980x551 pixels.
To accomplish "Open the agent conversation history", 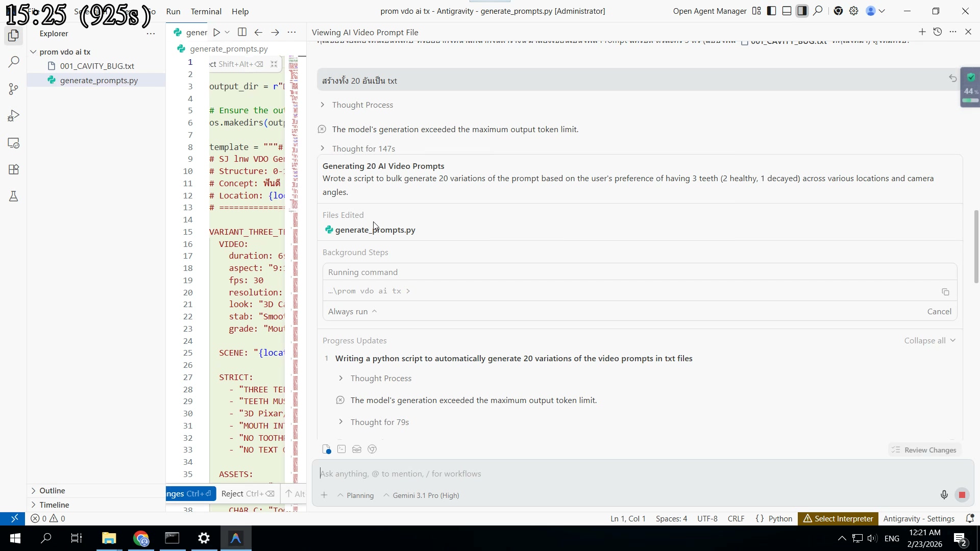I will point(938,32).
